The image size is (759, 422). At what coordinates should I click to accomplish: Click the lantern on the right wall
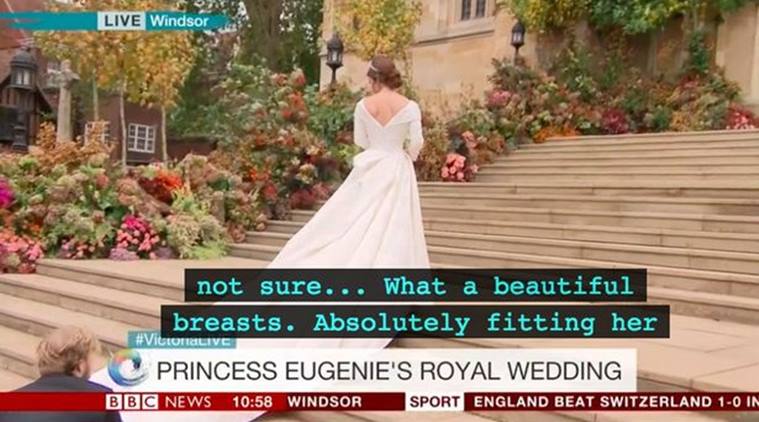pos(517,36)
